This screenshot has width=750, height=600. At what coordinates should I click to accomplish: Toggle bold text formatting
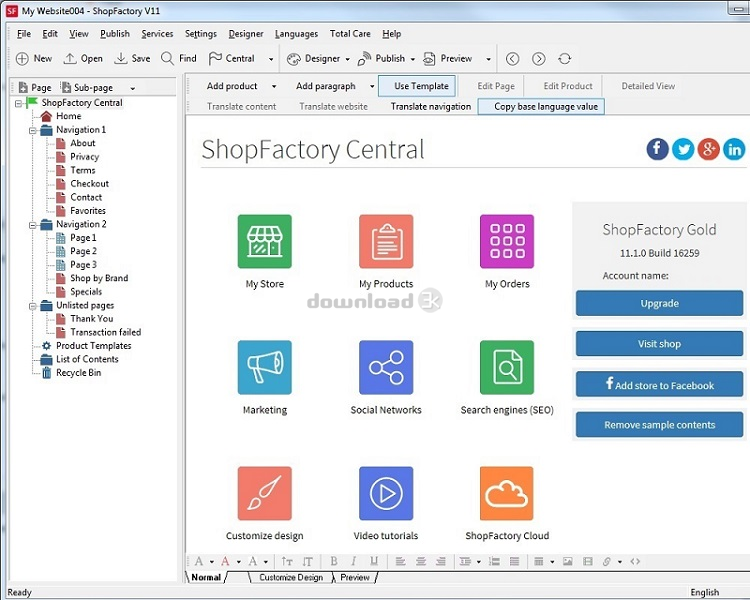(334, 561)
